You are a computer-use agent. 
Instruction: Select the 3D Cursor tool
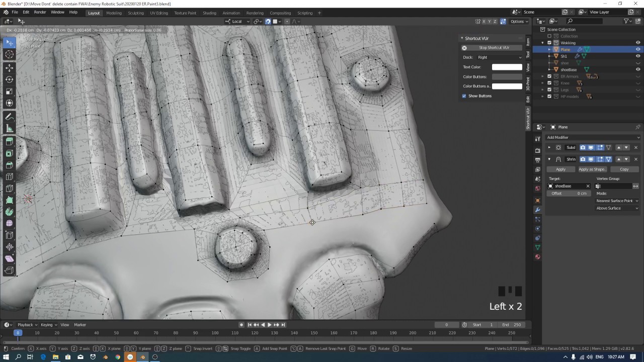point(10,54)
